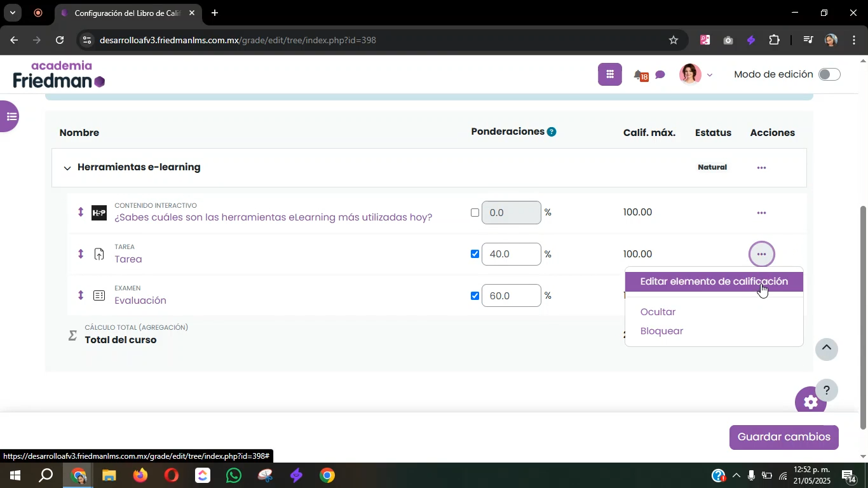Open actions menu for Contenido interactivo row
This screenshot has height=488, width=868.
coord(761,213)
